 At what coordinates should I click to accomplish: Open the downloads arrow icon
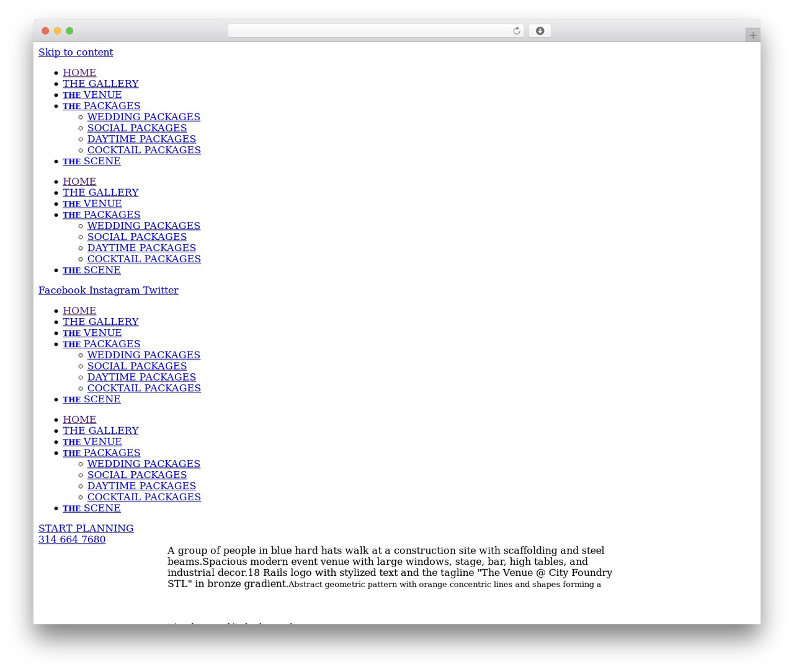pyautogui.click(x=540, y=31)
